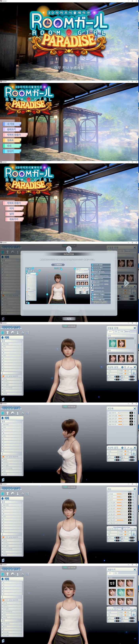Click the '1 / 5' tutorial page indicator

(x=69, y=319)
